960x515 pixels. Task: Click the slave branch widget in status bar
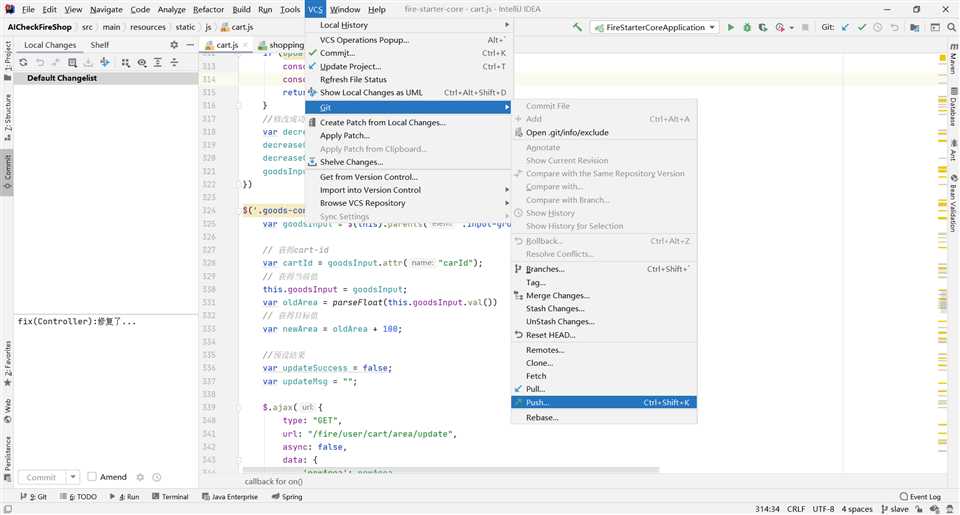894,509
